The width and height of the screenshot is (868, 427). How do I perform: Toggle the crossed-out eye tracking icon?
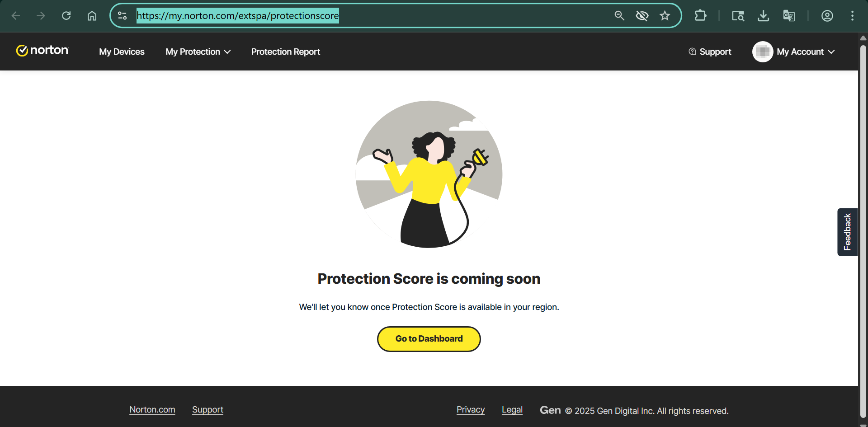coord(642,16)
